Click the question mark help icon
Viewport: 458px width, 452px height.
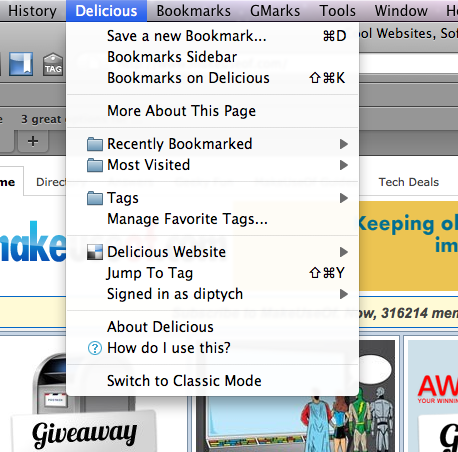coord(95,348)
